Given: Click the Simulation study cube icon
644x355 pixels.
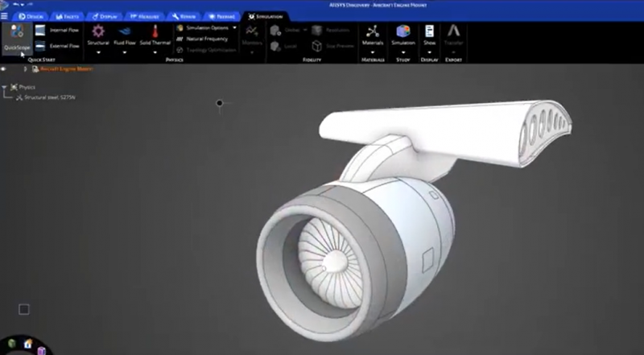Looking at the screenshot, I should click(403, 31).
